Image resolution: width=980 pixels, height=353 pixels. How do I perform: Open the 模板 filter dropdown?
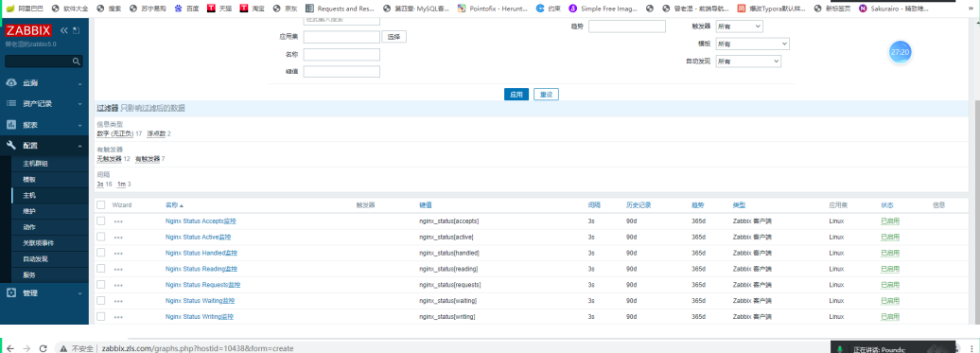pyautogui.click(x=753, y=44)
